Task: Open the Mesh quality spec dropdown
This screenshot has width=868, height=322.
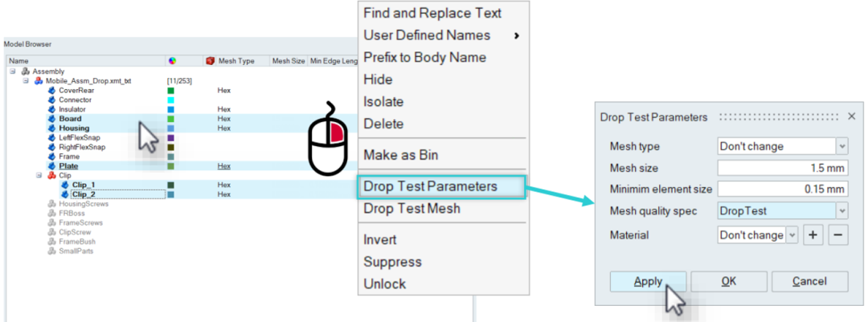Action: [x=841, y=211]
